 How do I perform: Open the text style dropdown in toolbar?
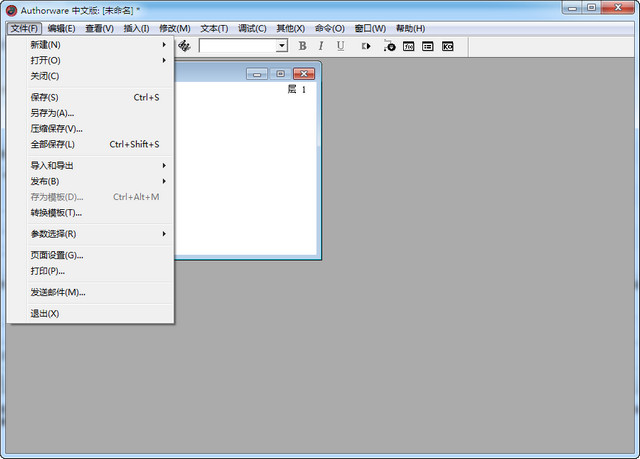(282, 46)
